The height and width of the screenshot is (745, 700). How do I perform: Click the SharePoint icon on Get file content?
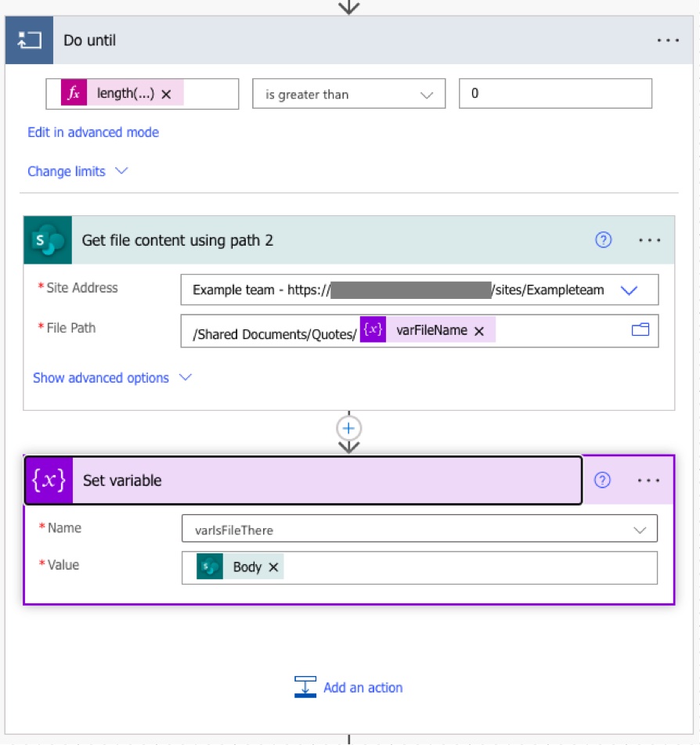48,240
